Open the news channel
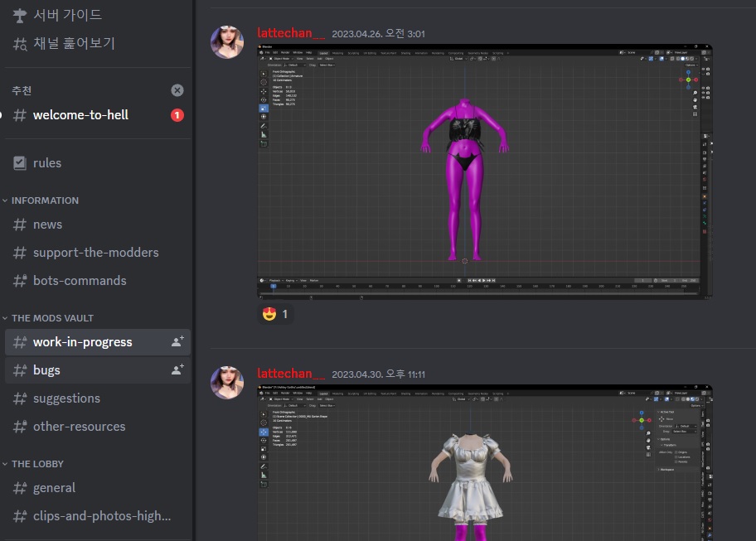This screenshot has height=541, width=756. click(x=47, y=225)
